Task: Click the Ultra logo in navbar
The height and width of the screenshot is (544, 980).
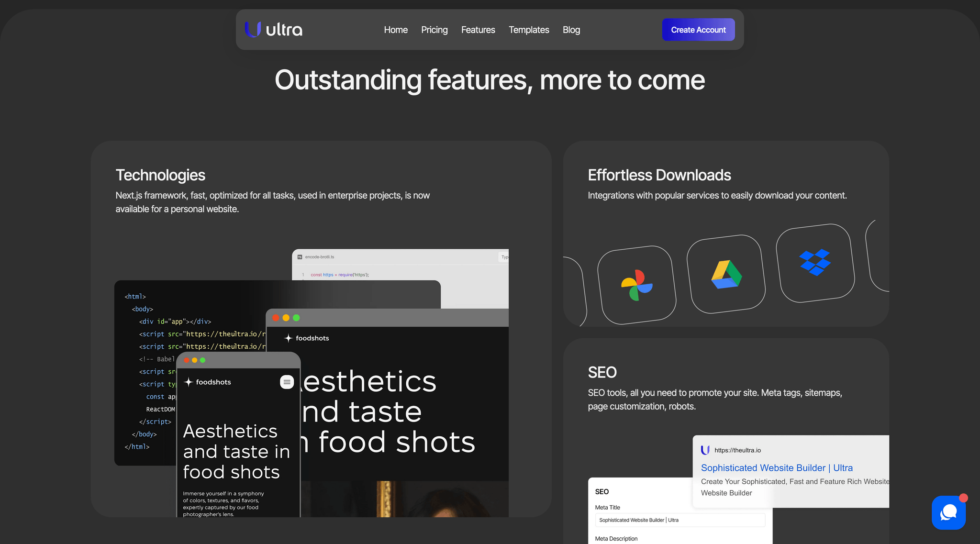Action: 273,30
